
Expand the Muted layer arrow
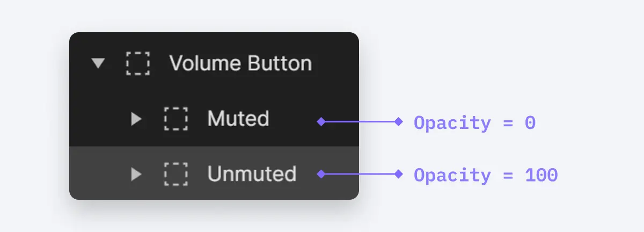pyautogui.click(x=136, y=119)
